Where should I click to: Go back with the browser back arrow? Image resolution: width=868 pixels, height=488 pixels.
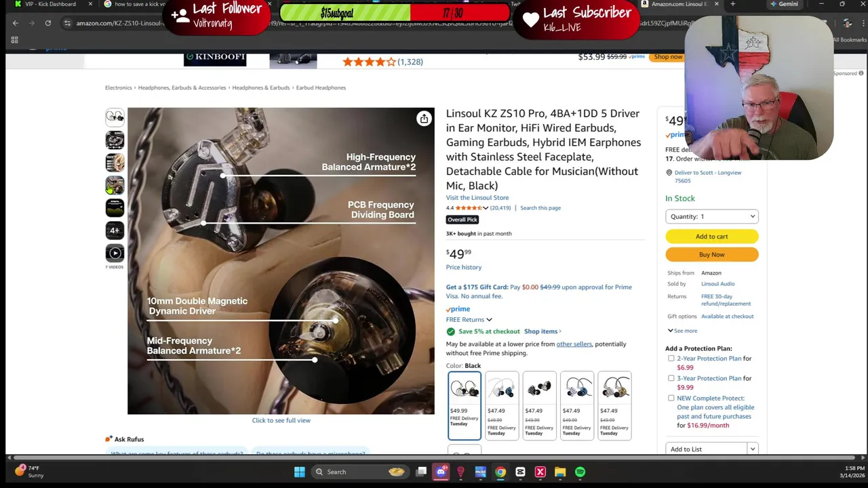point(16,23)
